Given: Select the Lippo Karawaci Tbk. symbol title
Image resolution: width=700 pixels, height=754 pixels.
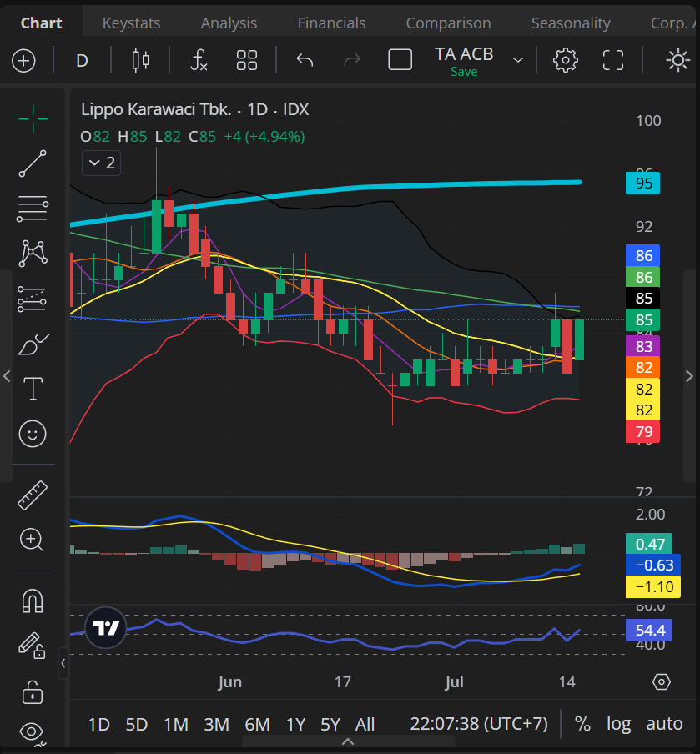Looking at the screenshot, I should coord(156,109).
